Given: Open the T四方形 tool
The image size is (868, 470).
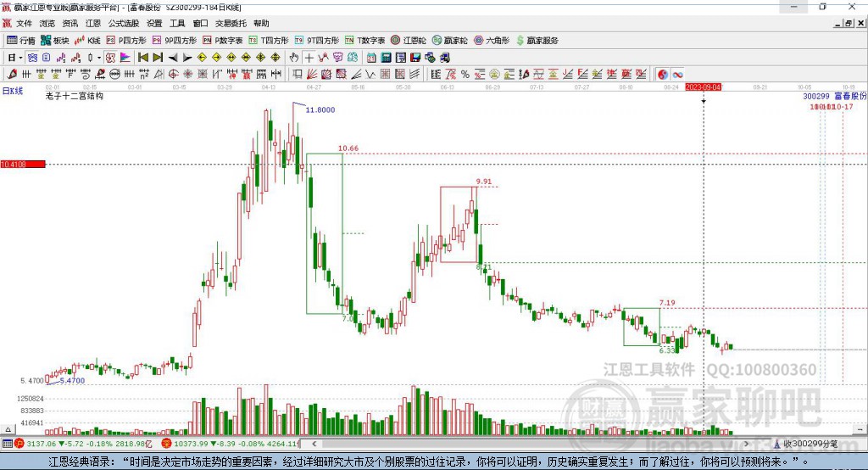Looking at the screenshot, I should [269, 41].
